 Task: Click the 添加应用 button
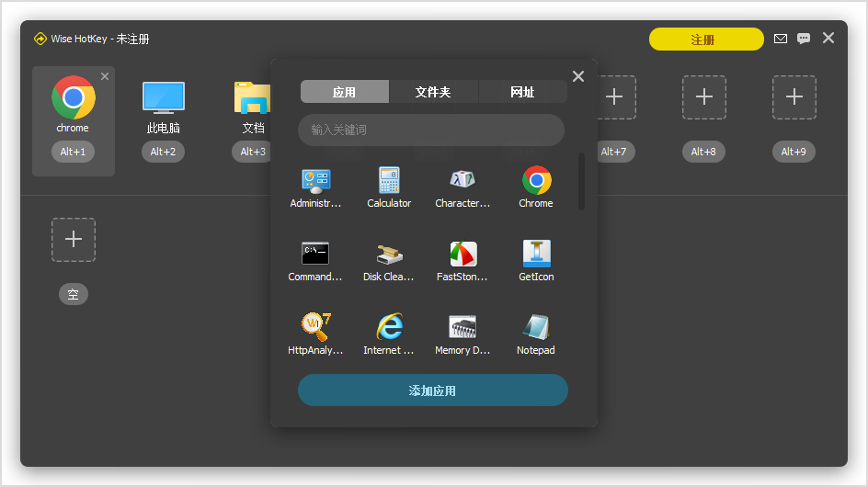coord(433,391)
